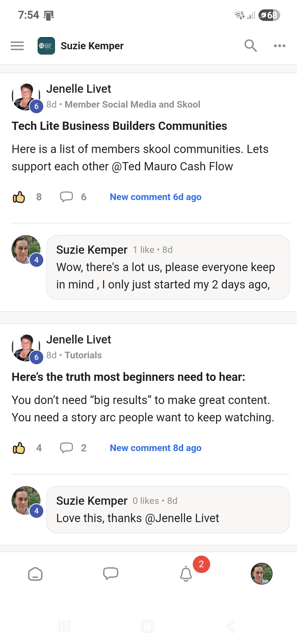Like the Tech Lite Business Builders Communities post
This screenshot has height=644, width=297.
(19, 197)
